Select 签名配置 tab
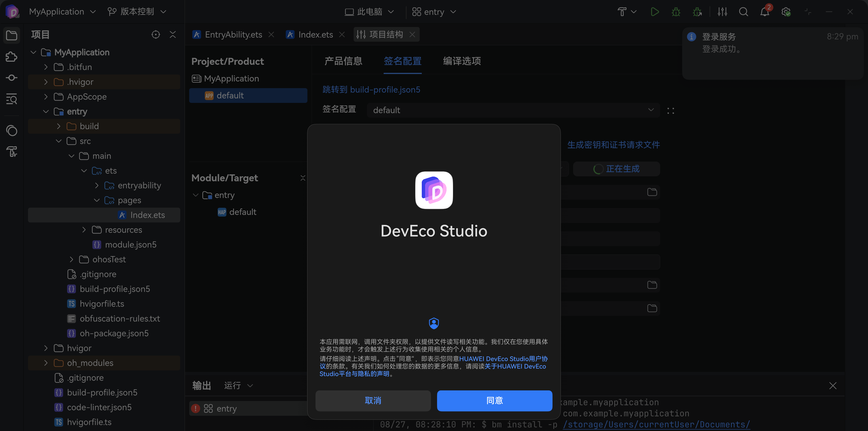The width and height of the screenshot is (868, 431). [x=402, y=61]
